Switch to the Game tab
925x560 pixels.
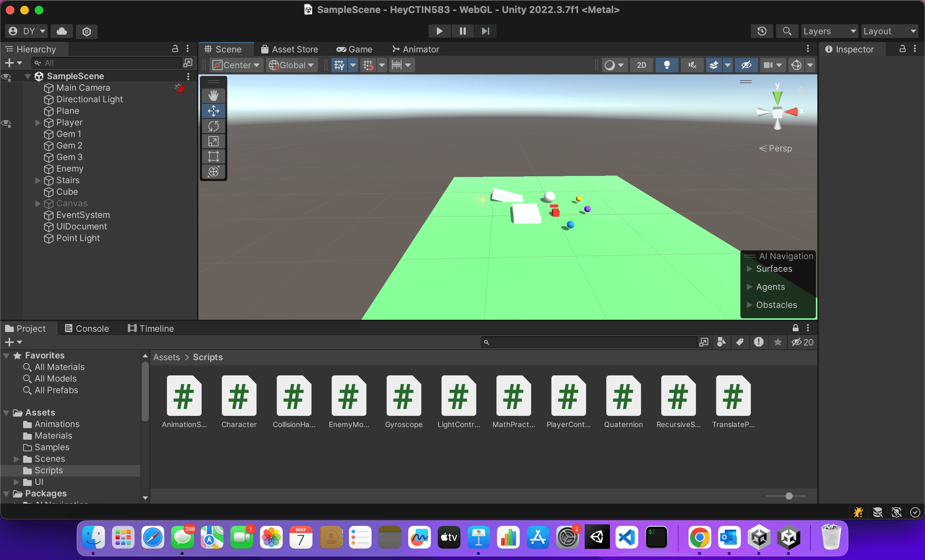tap(354, 49)
